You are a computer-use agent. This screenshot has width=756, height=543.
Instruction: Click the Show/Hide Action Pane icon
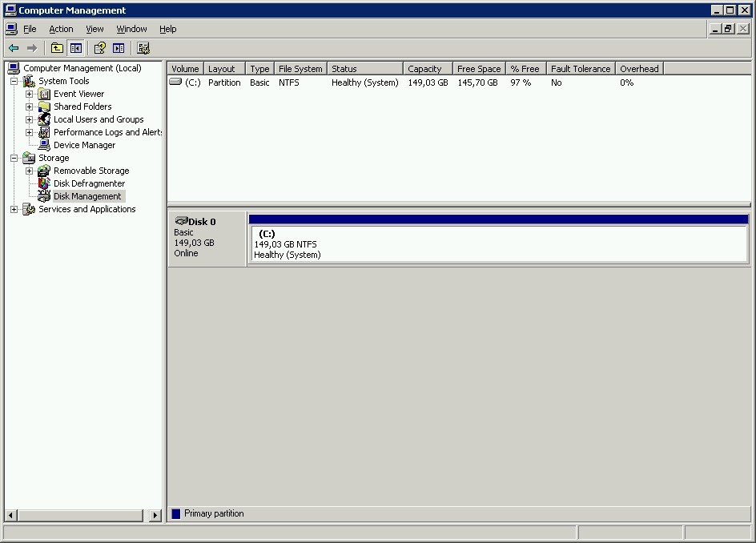(x=119, y=48)
